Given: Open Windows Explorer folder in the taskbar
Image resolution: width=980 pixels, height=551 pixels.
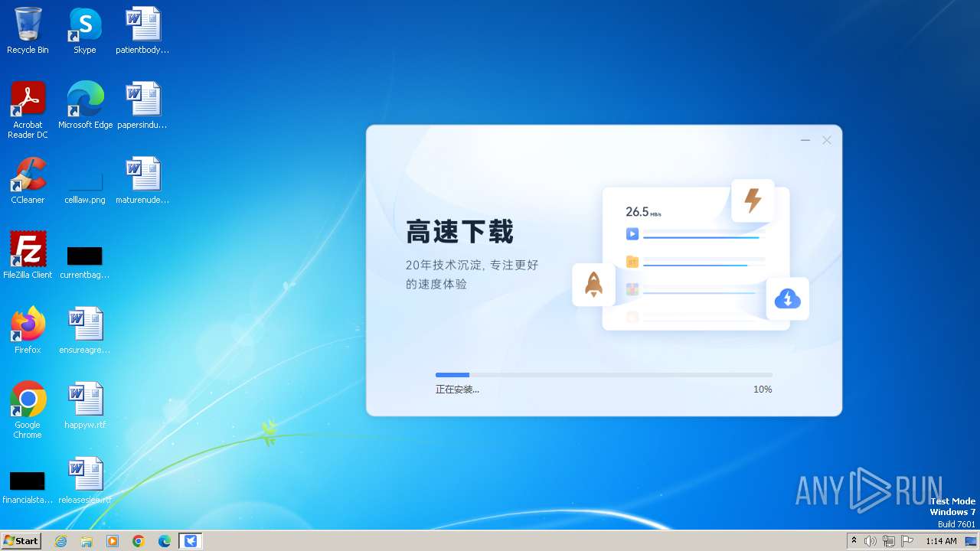Looking at the screenshot, I should pos(87,541).
